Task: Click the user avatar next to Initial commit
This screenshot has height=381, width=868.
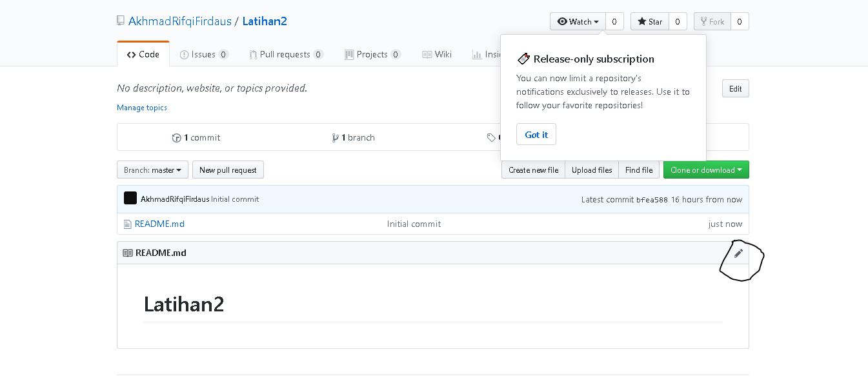Action: pyautogui.click(x=130, y=199)
